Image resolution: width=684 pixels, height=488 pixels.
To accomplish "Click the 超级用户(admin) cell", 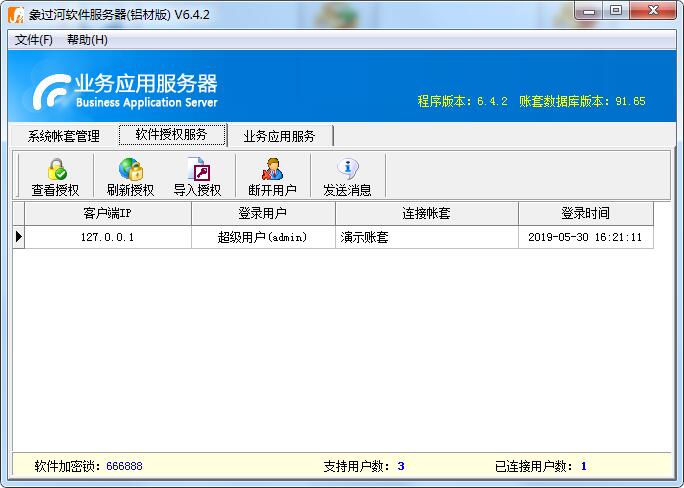I will pos(263,237).
